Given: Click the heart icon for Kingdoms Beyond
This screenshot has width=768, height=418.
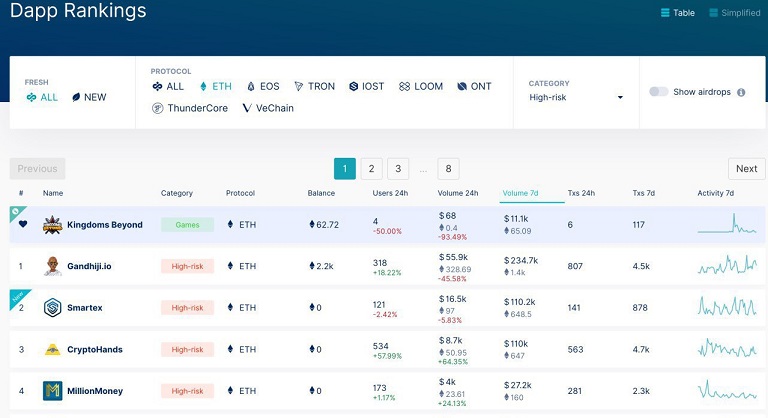Looking at the screenshot, I should 23,224.
